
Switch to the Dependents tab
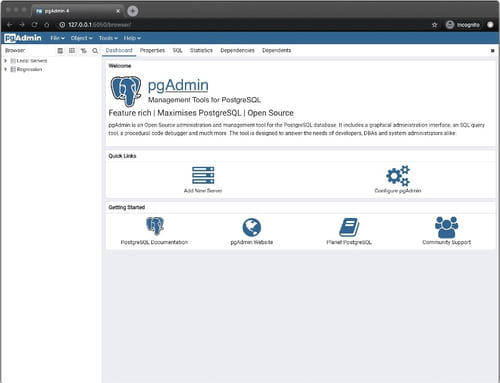[276, 50]
